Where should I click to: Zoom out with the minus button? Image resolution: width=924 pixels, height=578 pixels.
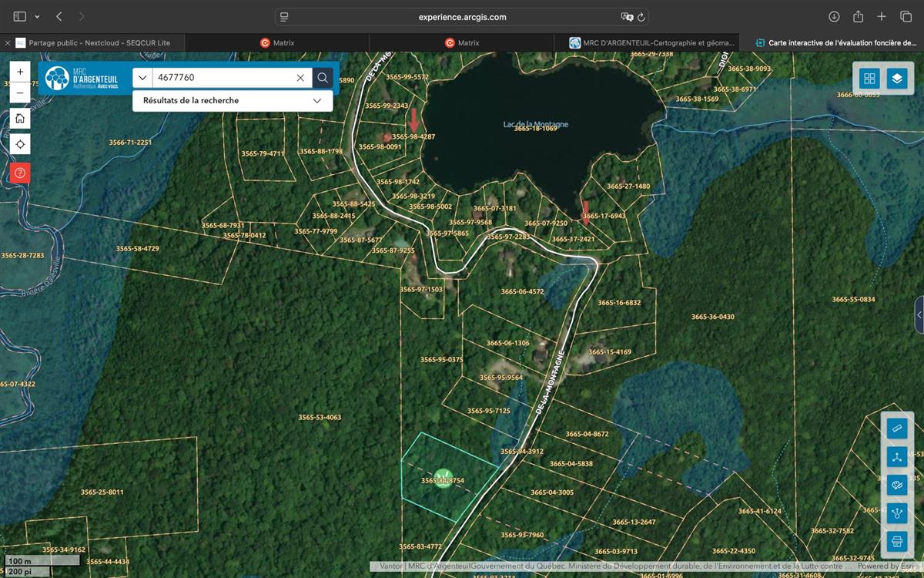click(x=20, y=93)
